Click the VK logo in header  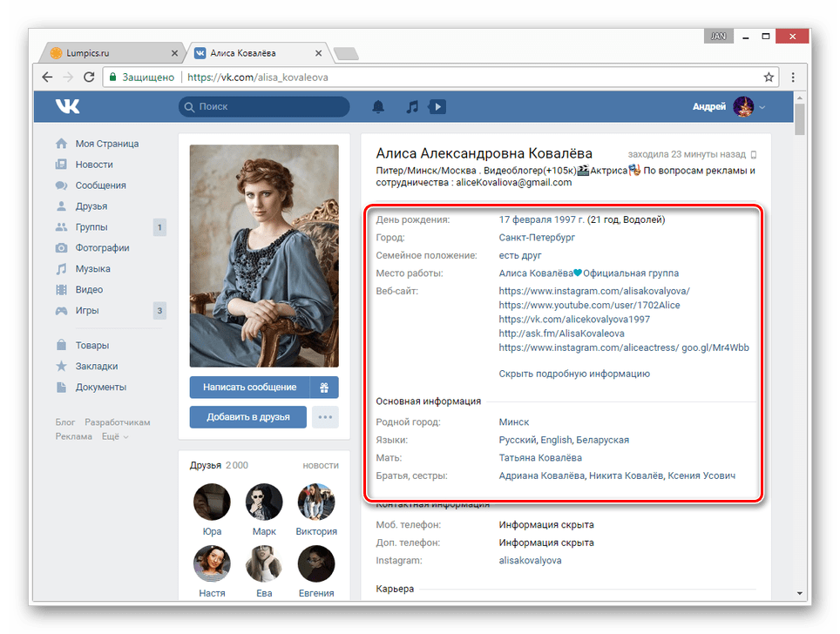[x=67, y=106]
